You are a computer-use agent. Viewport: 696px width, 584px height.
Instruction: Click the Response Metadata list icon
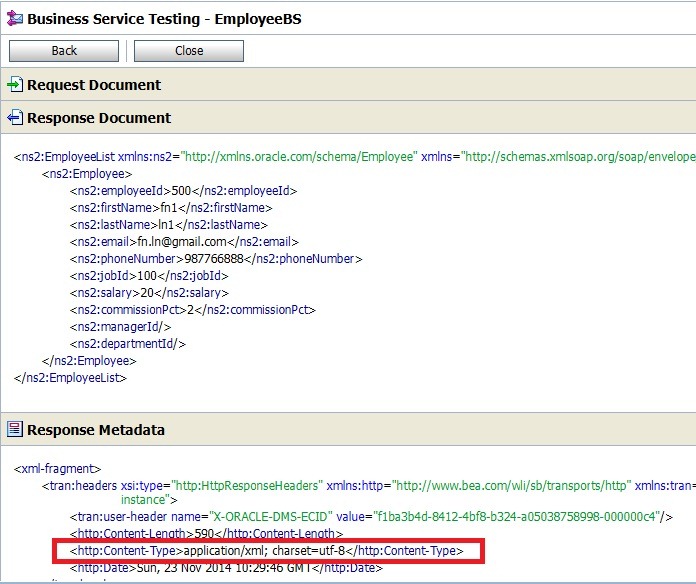[x=14, y=430]
